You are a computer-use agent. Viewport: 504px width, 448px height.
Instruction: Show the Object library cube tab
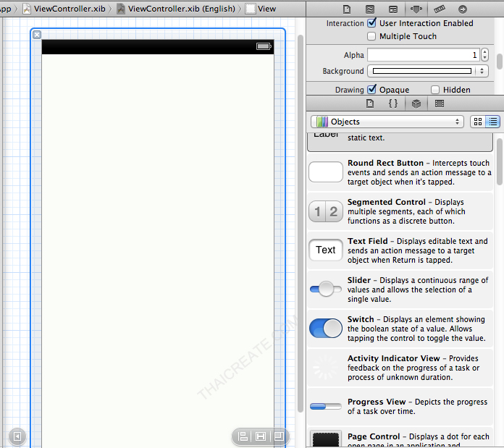416,103
